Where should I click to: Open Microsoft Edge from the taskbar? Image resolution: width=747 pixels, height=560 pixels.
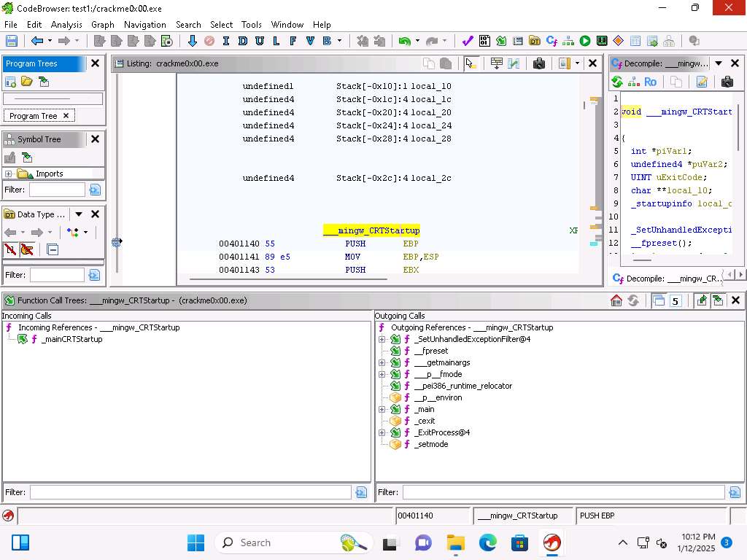click(487, 542)
